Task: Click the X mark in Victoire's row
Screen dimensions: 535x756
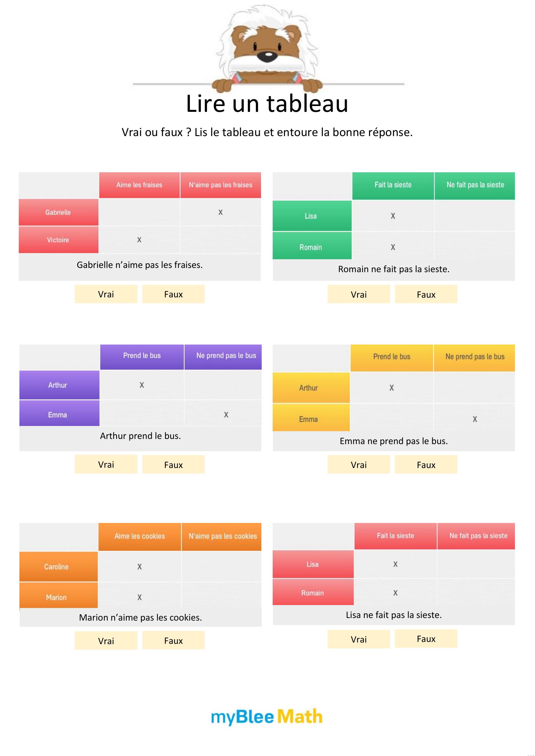Action: 139,240
